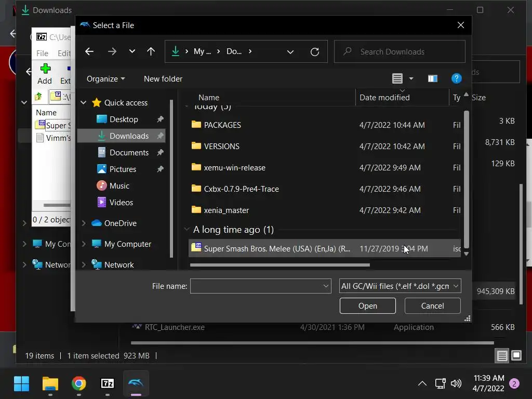Open dialog help with the question icon
Screen dimensions: 532x399
click(x=456, y=79)
